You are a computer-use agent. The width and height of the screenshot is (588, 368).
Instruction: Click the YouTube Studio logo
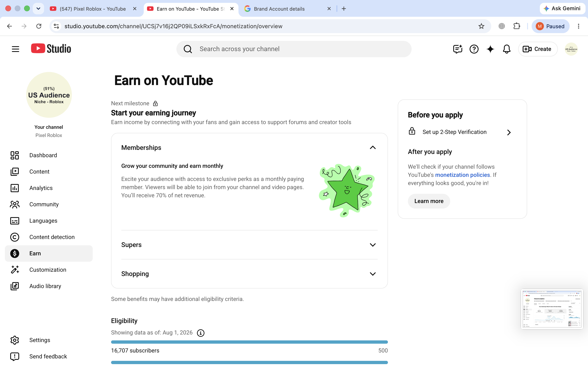click(x=51, y=49)
